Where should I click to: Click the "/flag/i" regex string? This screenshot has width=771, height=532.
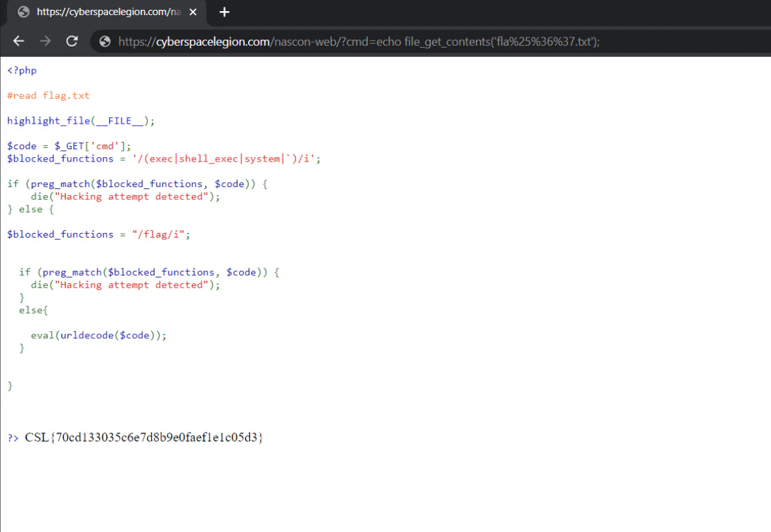pyautogui.click(x=160, y=234)
